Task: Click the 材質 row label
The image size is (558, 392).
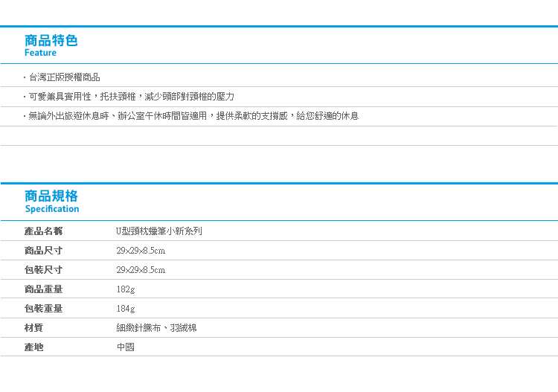Action: [x=33, y=327]
